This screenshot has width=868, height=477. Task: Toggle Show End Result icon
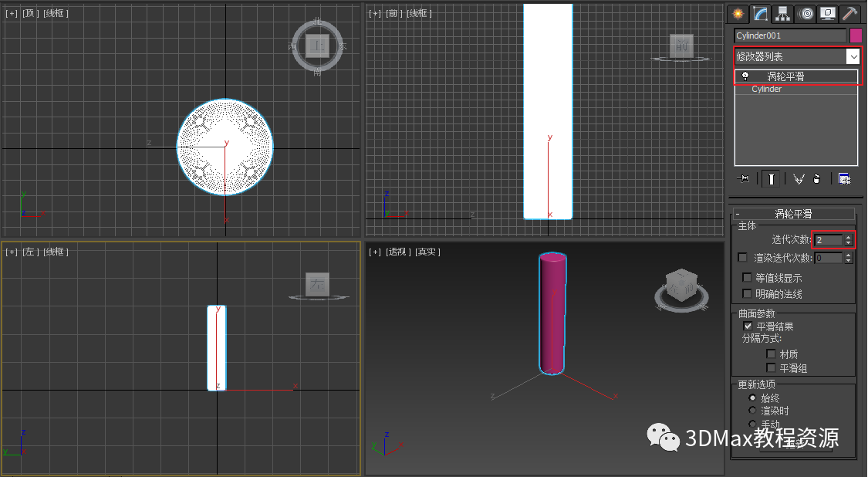pyautogui.click(x=771, y=179)
